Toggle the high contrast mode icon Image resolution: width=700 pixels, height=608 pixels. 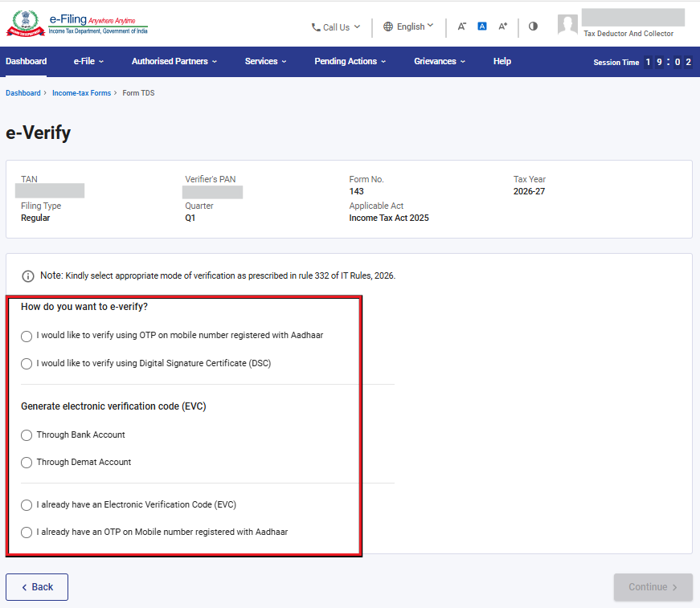533,27
